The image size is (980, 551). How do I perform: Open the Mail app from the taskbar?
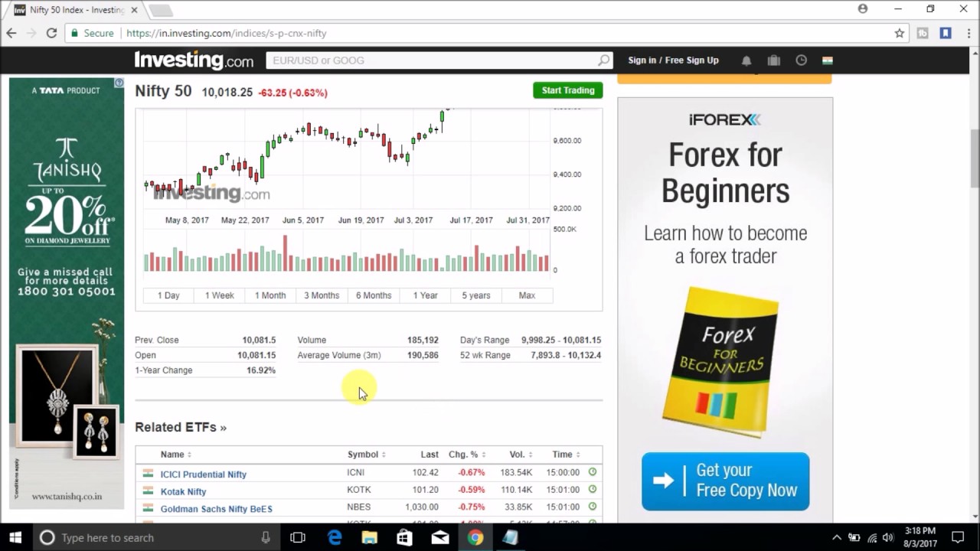pyautogui.click(x=440, y=537)
